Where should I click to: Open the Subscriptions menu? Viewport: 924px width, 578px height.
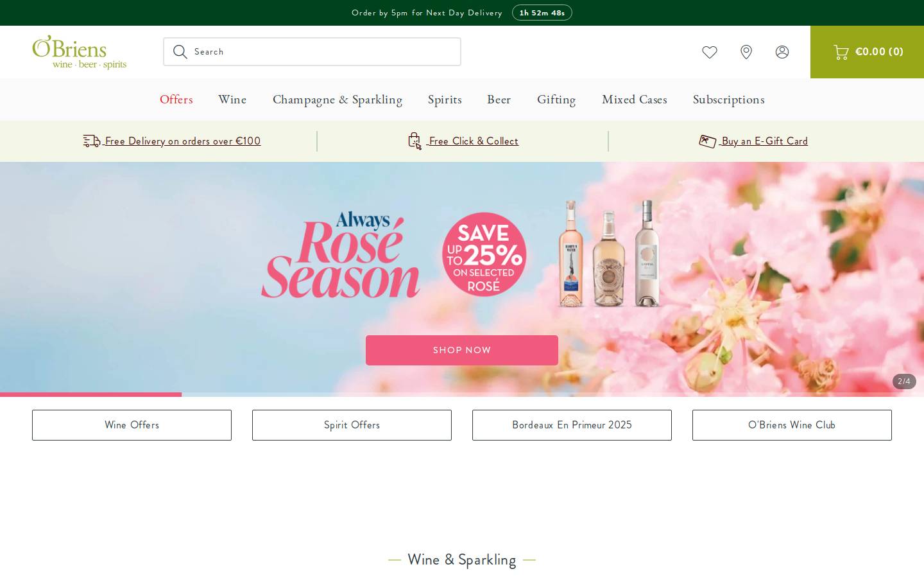(x=728, y=100)
